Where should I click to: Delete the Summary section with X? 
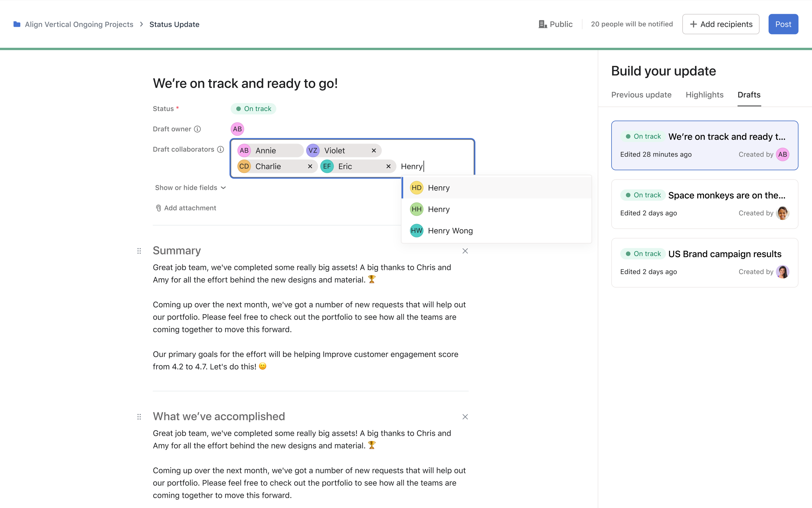pyautogui.click(x=465, y=251)
